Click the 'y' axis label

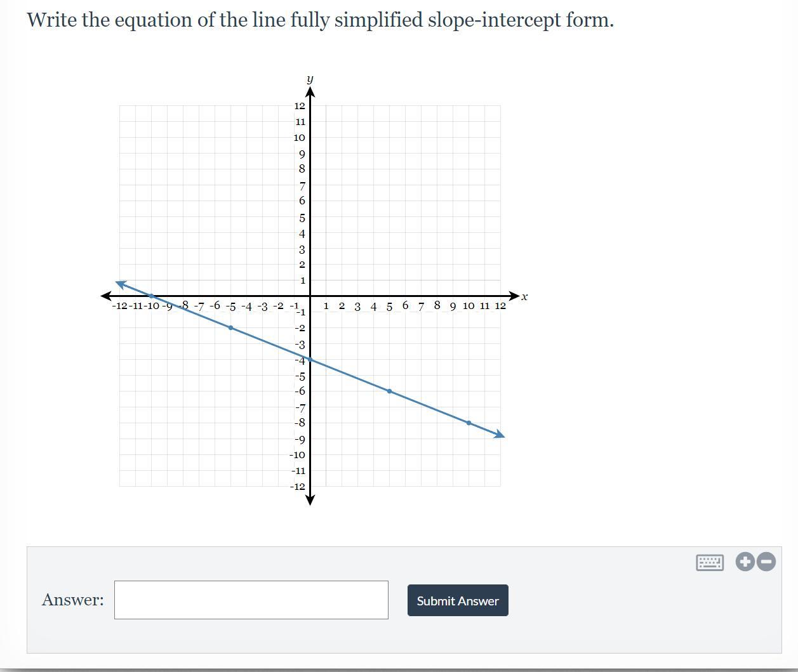[x=310, y=79]
